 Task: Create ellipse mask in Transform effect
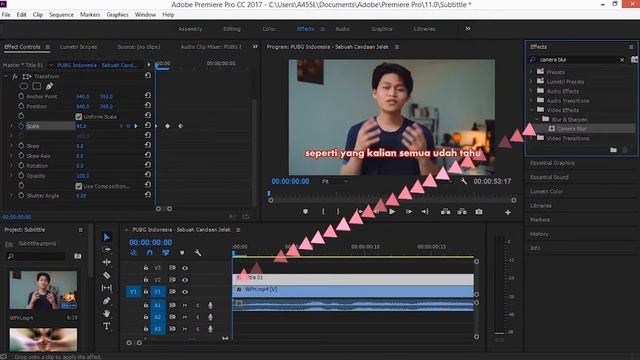pyautogui.click(x=24, y=86)
